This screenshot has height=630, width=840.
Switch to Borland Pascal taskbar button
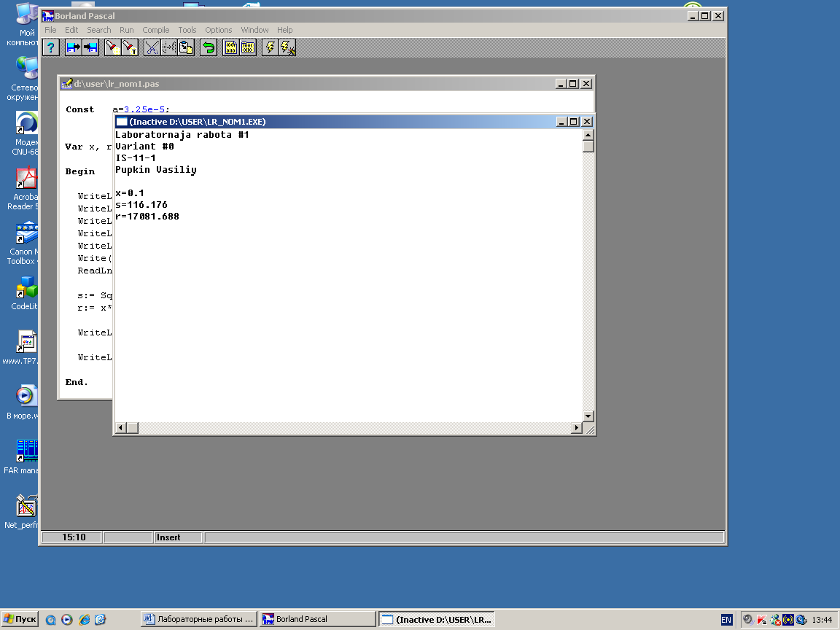tap(318, 619)
